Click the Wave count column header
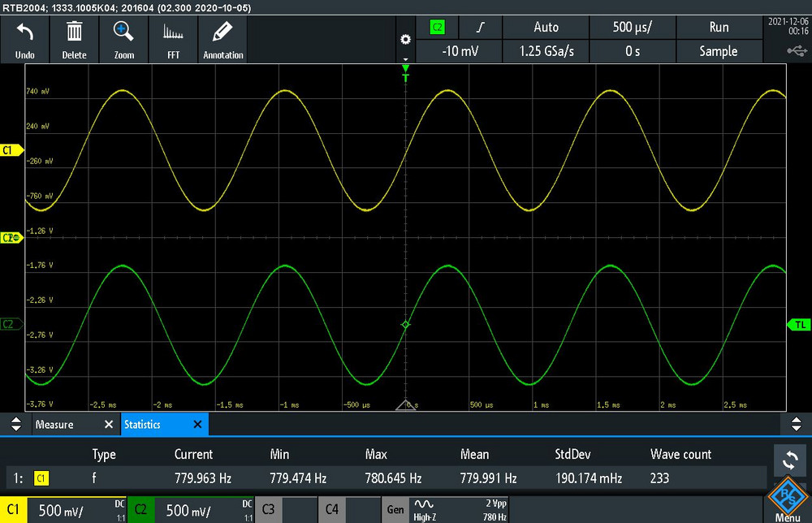The width and height of the screenshot is (812, 523). point(680,454)
